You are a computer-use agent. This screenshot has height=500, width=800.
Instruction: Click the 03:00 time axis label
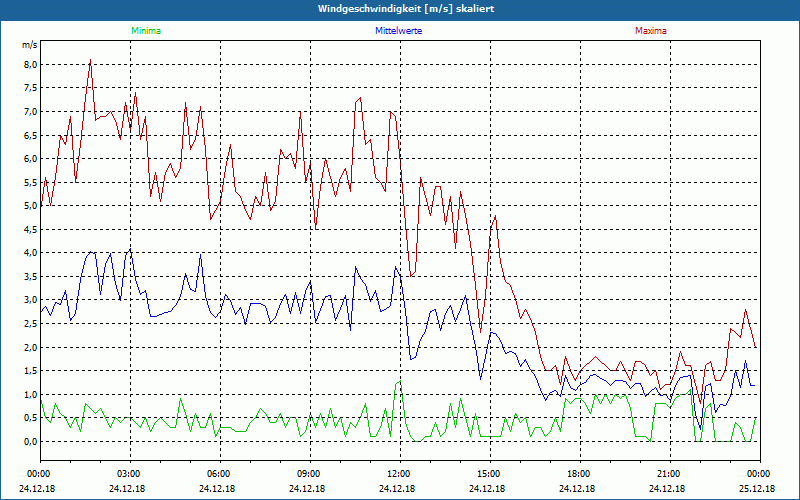coord(130,474)
